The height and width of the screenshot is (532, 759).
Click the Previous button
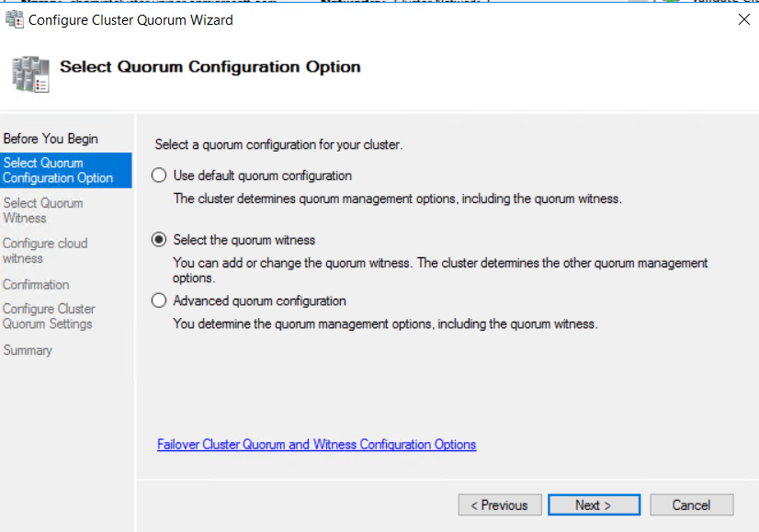[x=499, y=504]
